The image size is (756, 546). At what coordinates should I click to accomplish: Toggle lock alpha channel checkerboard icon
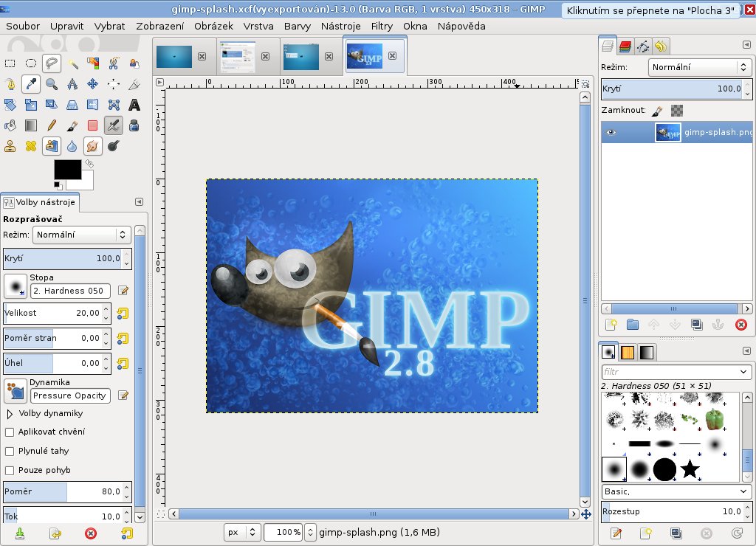coord(677,111)
